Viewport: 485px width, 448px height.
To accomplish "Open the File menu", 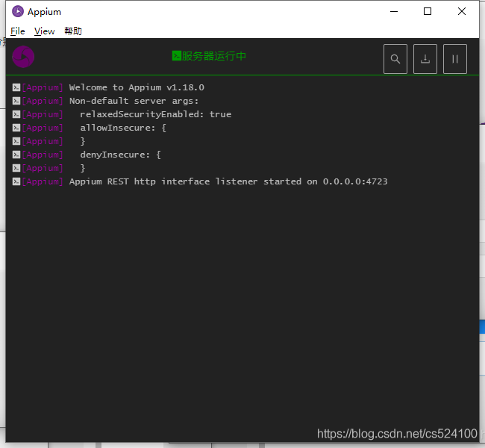I will pos(18,31).
